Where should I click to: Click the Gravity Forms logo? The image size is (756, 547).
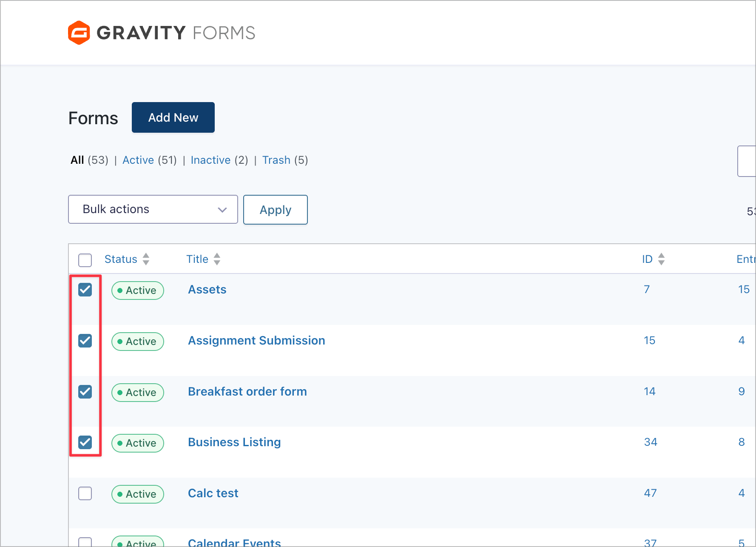(162, 32)
